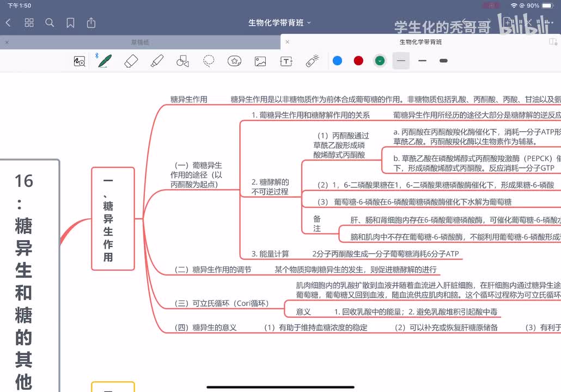Tap node (三) 可立氏循环 (Cori循环)
This screenshot has width=561, height=392.
pyautogui.click(x=222, y=303)
